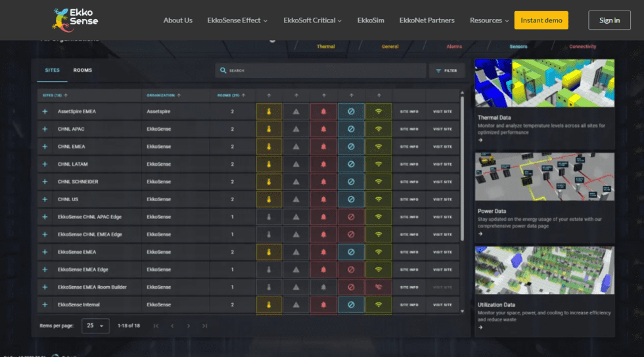The width and height of the screenshot is (644, 357).
Task: Click alarm bell icon for AssetSpire EMEA
Action: coord(323,111)
